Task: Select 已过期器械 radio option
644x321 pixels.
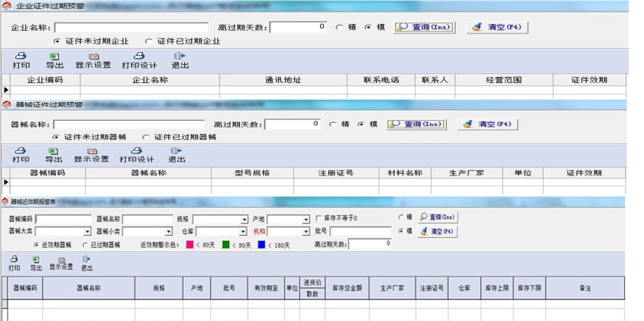Action: click(x=85, y=245)
